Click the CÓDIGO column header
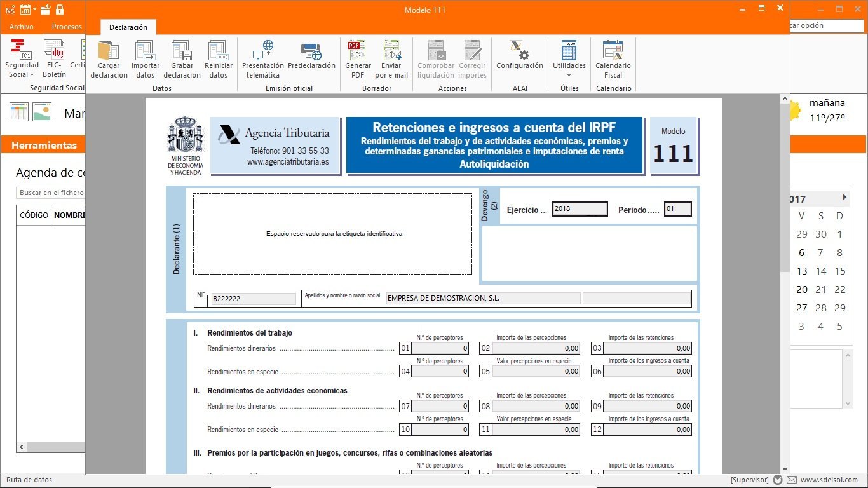The height and width of the screenshot is (488, 868). point(34,215)
